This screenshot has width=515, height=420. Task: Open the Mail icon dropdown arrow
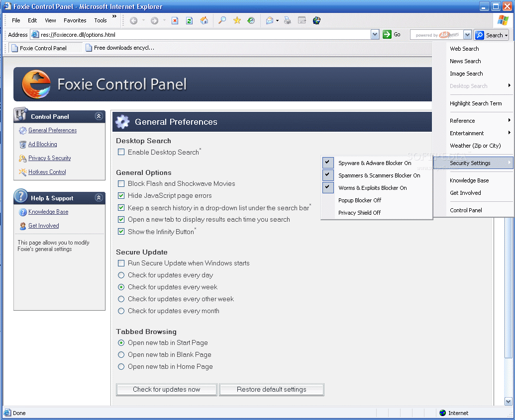point(277,21)
